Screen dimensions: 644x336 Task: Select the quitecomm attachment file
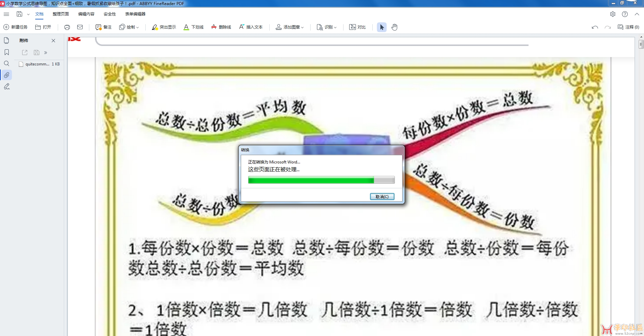[37, 64]
